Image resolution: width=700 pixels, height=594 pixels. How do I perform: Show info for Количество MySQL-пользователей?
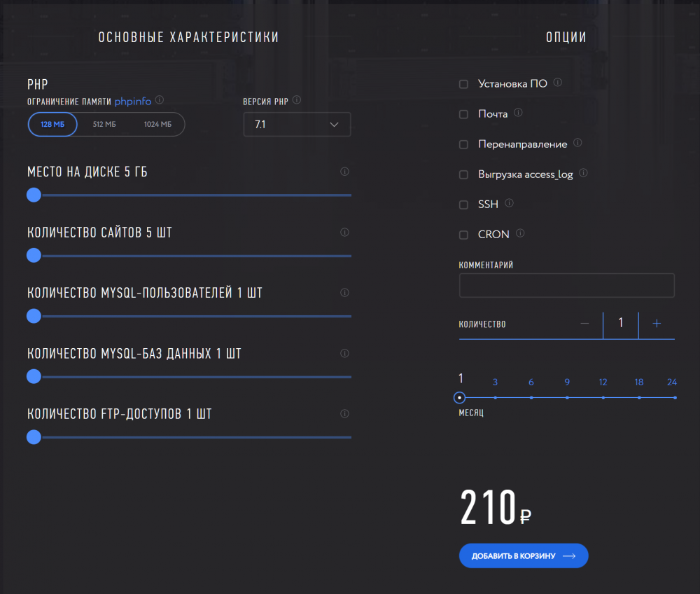(344, 293)
